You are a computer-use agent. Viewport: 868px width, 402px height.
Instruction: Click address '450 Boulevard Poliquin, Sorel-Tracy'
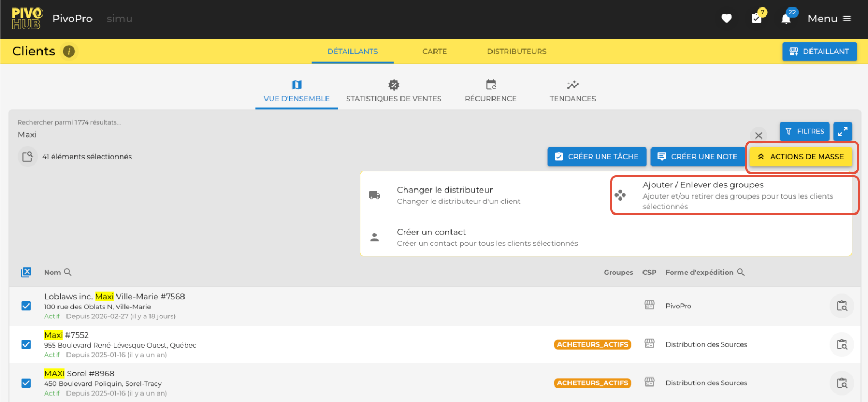(103, 383)
